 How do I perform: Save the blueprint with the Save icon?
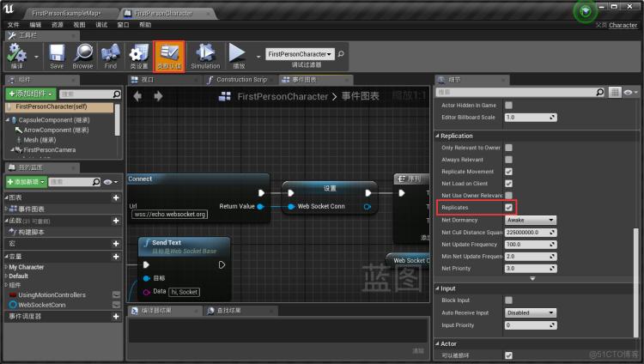click(x=57, y=56)
